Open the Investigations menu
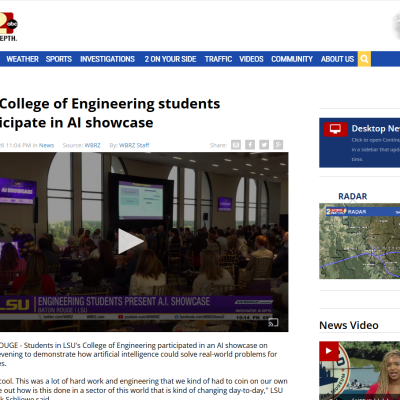The height and width of the screenshot is (400, 400). (x=107, y=59)
